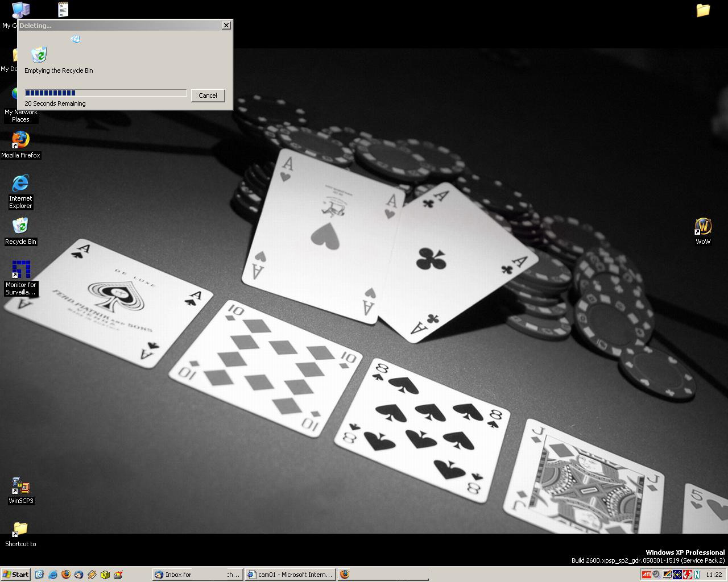Launch Firefox from the Quick Launch bar
Viewport: 728px width, 582px height.
point(65,575)
